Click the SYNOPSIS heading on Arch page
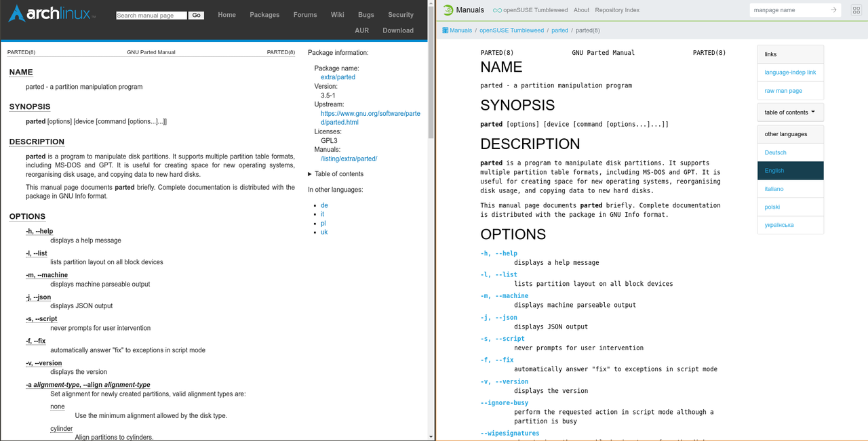 tap(30, 106)
